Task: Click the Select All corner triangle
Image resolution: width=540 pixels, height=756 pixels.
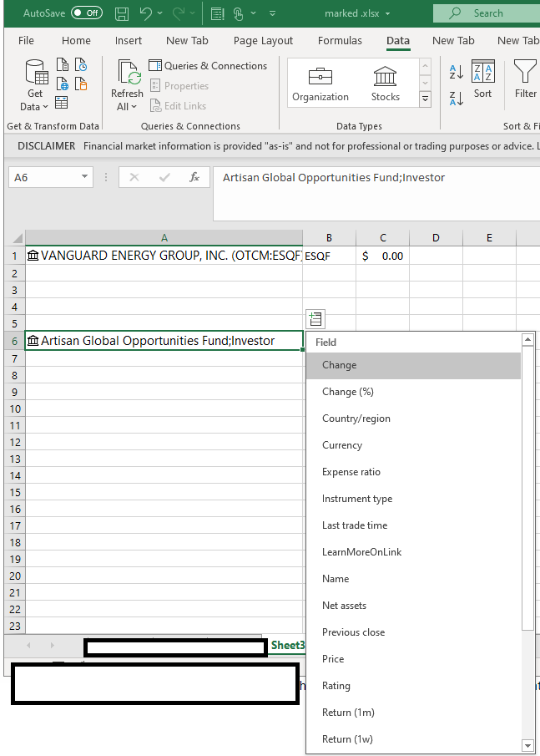Action: click(x=18, y=238)
